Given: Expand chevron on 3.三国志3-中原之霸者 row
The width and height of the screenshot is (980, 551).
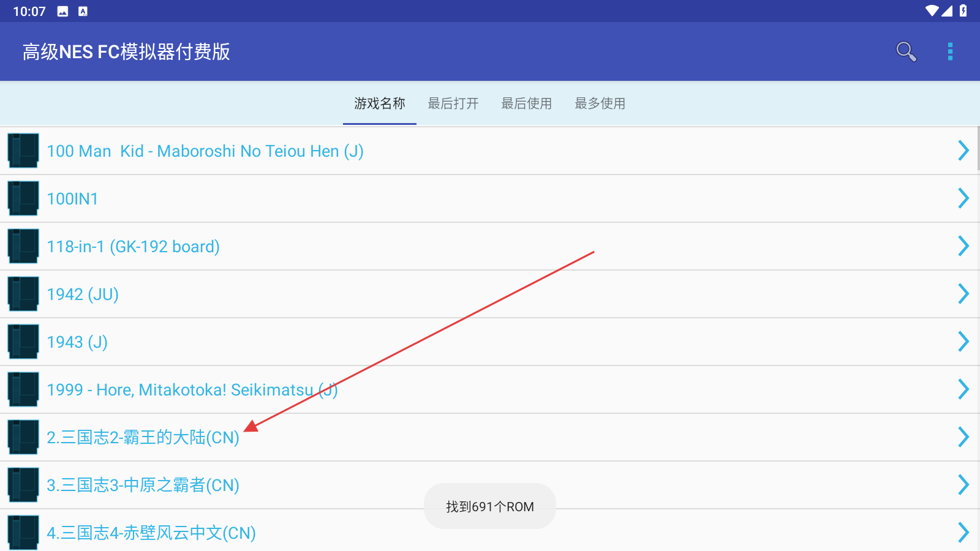Looking at the screenshot, I should pos(963,485).
